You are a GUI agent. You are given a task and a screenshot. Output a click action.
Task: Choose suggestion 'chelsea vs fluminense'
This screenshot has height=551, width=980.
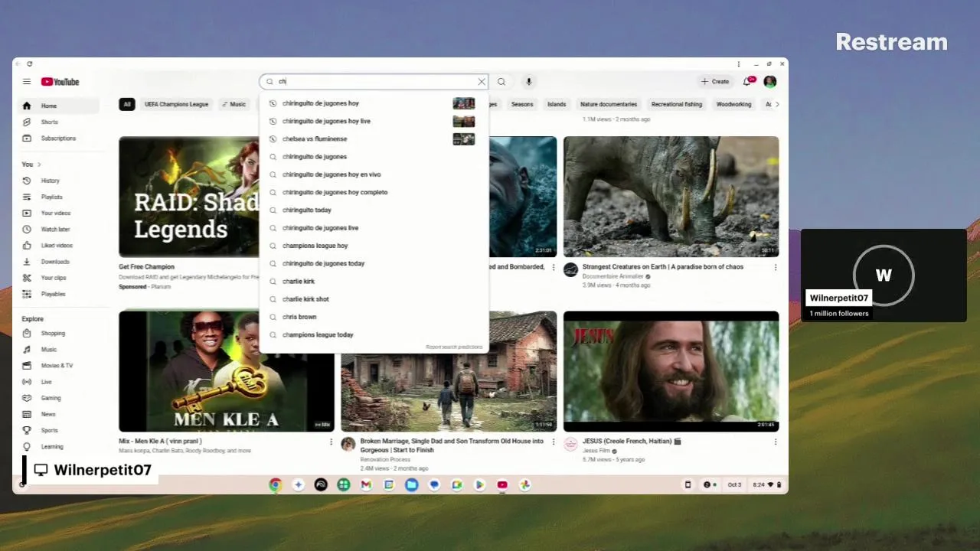click(374, 139)
